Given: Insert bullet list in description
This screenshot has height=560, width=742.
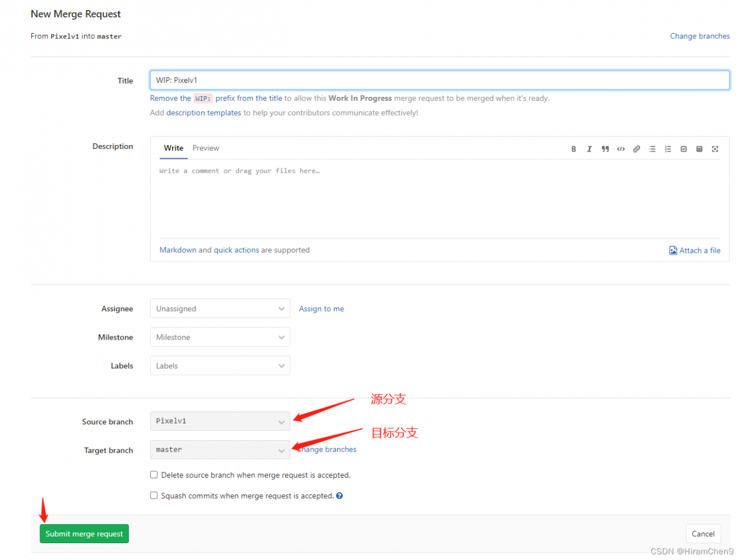Looking at the screenshot, I should click(x=652, y=149).
